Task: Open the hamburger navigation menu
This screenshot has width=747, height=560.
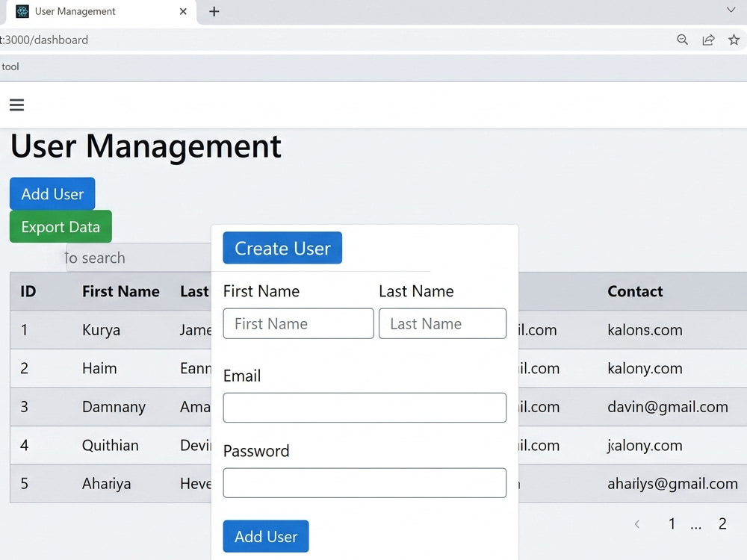Action: pos(16,105)
